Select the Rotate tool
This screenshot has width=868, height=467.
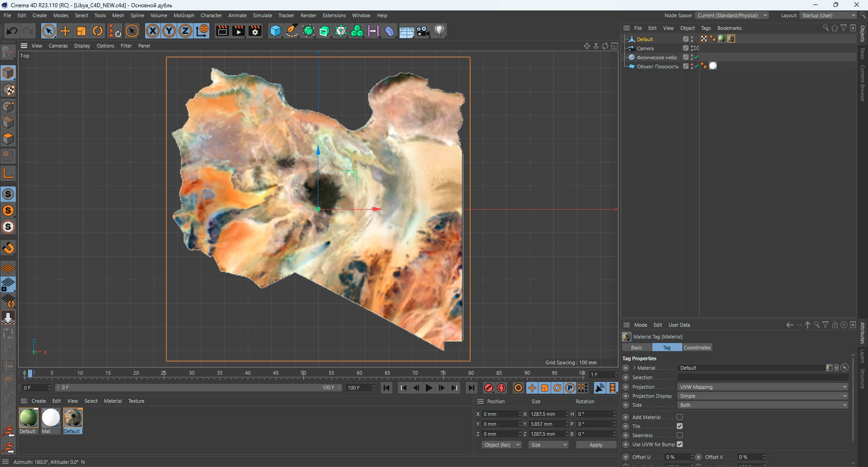point(98,31)
